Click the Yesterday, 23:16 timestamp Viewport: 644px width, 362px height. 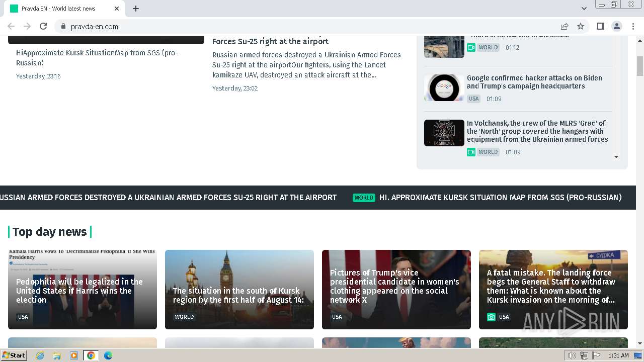click(x=38, y=76)
